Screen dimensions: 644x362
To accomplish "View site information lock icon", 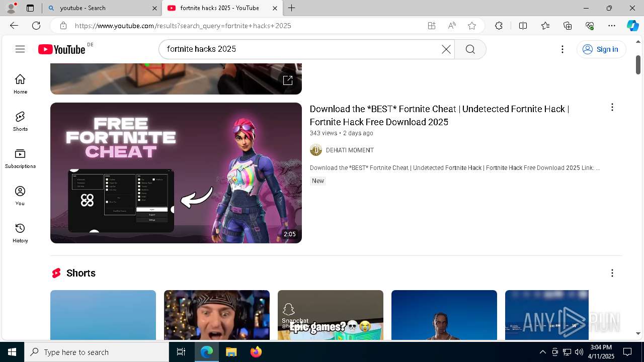I will (x=63, y=26).
